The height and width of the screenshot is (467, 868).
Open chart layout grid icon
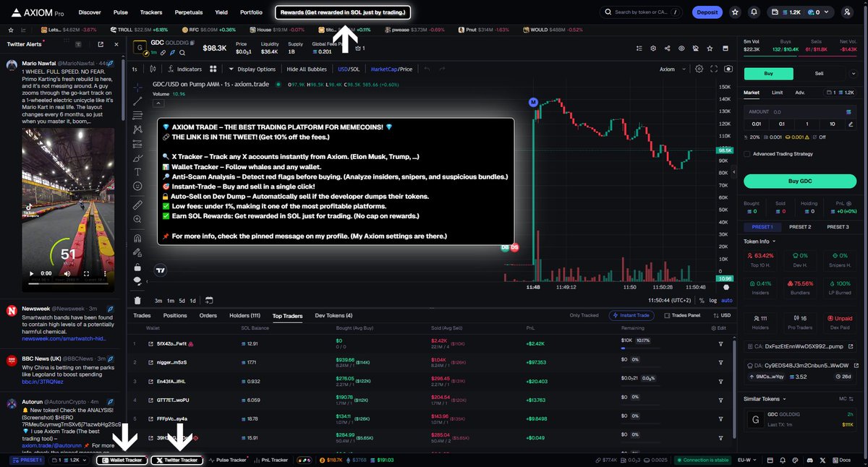pyautogui.click(x=213, y=69)
